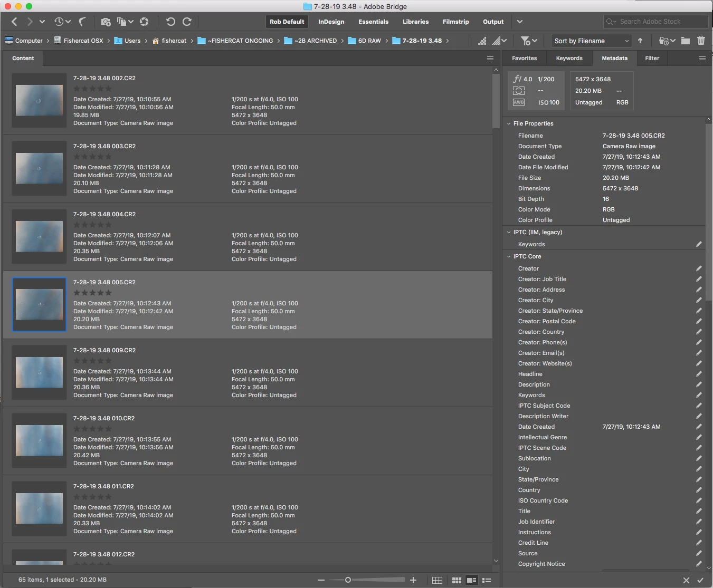Switch to Filmstrip workspace
The height and width of the screenshot is (588, 713).
point(455,22)
